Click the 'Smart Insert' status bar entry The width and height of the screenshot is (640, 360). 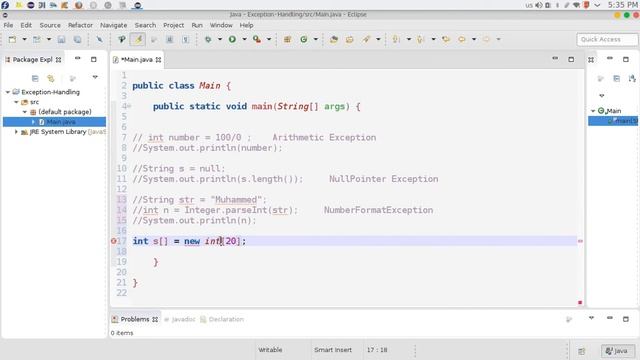[x=333, y=350]
